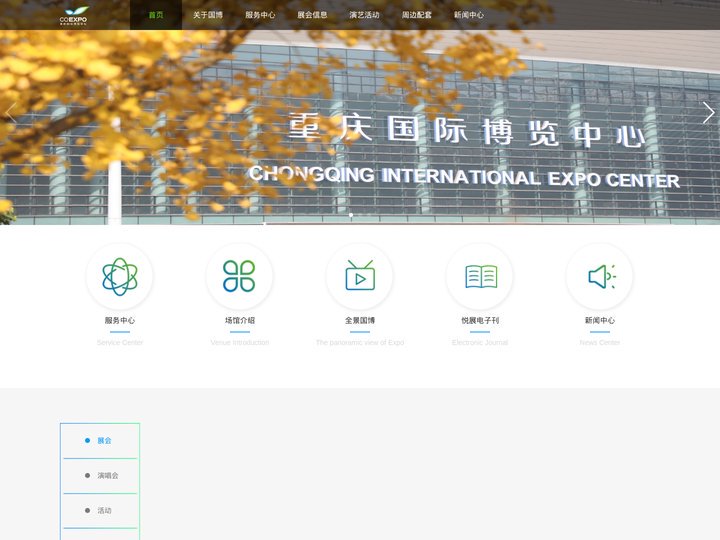
Task: Click the main hero banner image
Action: click(x=360, y=127)
